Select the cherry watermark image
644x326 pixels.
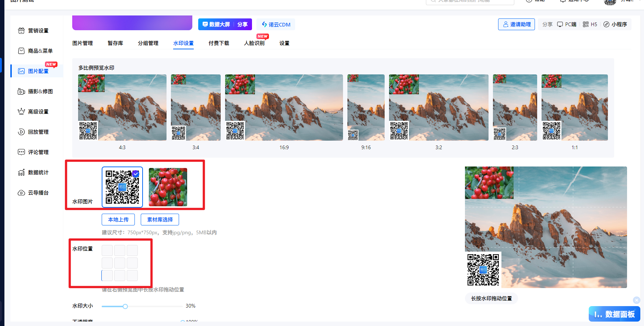point(168,187)
